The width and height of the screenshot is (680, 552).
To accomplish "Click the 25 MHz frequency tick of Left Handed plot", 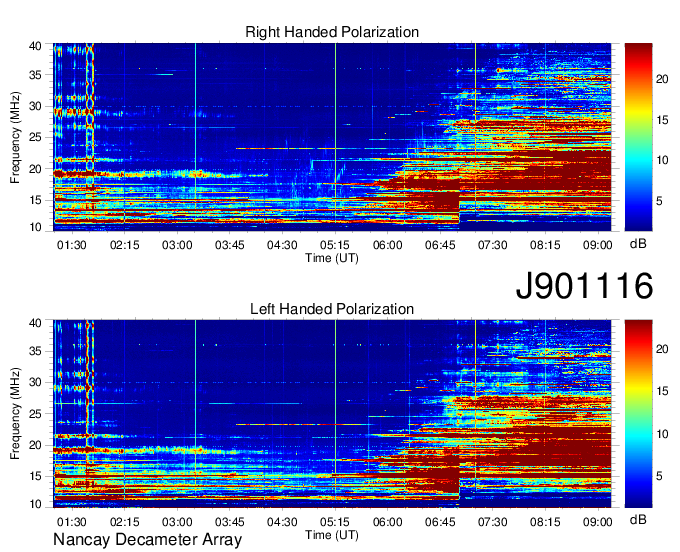I will [35, 414].
